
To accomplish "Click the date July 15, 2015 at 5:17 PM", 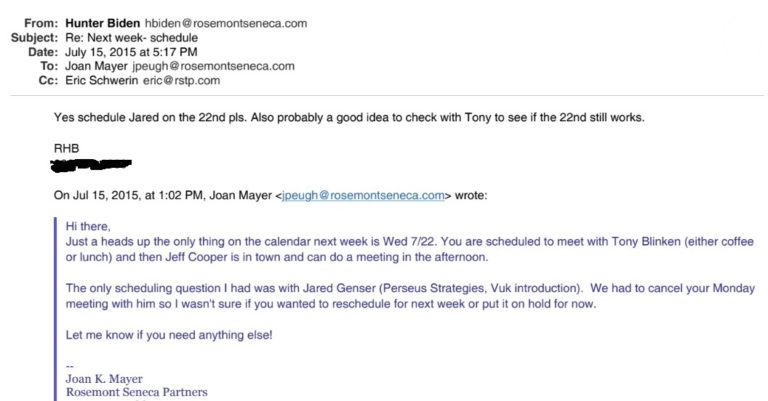I will [131, 52].
